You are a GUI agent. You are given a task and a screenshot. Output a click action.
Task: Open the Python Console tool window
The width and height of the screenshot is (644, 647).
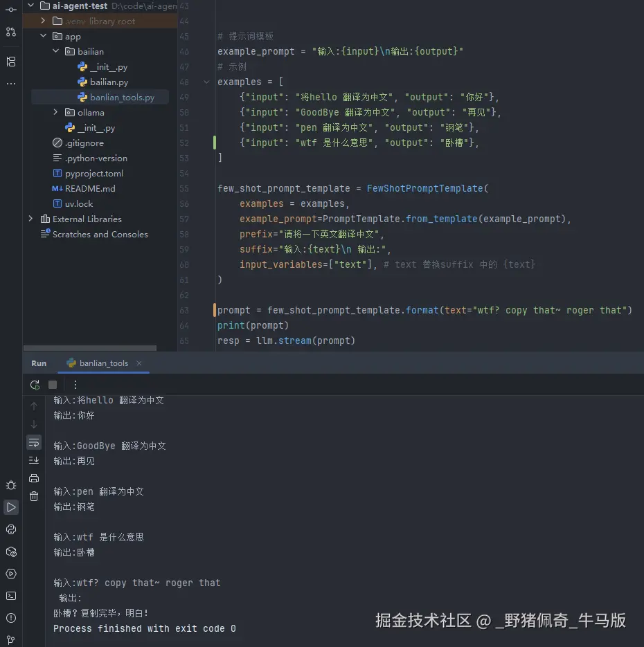click(11, 529)
